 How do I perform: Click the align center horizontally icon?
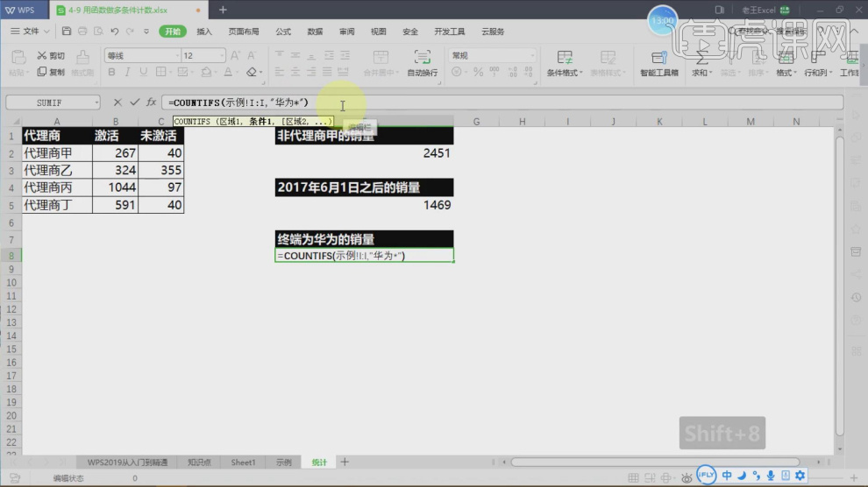click(x=295, y=72)
